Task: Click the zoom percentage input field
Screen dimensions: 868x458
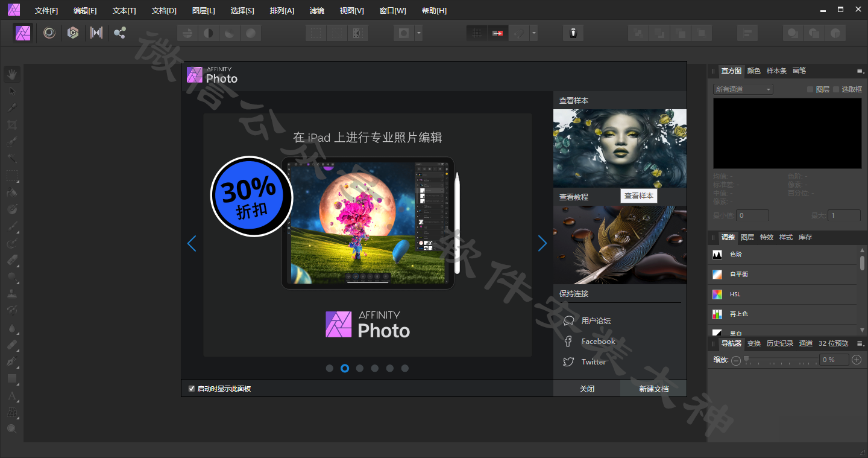Action: [834, 360]
